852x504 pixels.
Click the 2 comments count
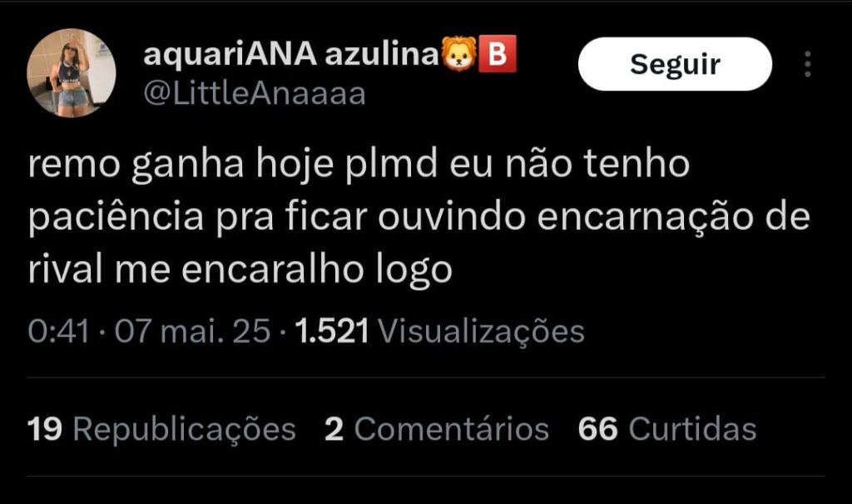point(334,429)
